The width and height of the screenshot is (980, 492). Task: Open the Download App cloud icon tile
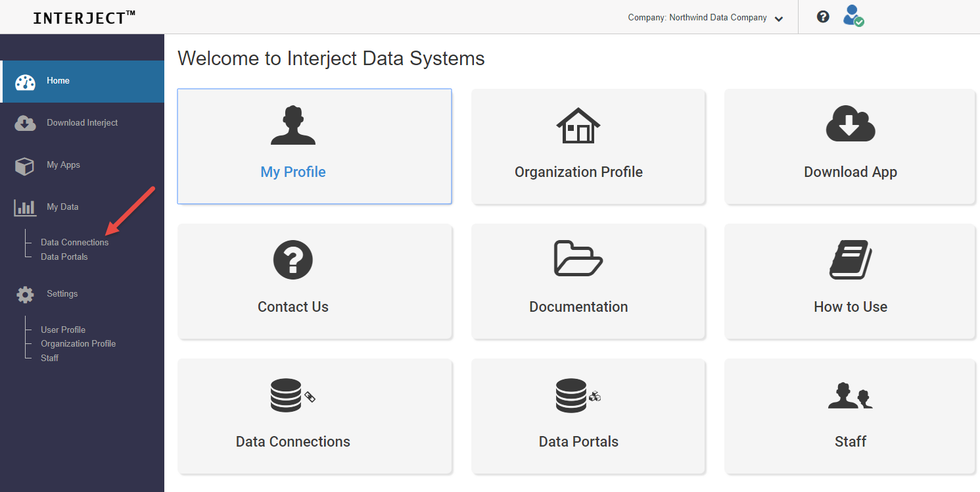click(851, 124)
